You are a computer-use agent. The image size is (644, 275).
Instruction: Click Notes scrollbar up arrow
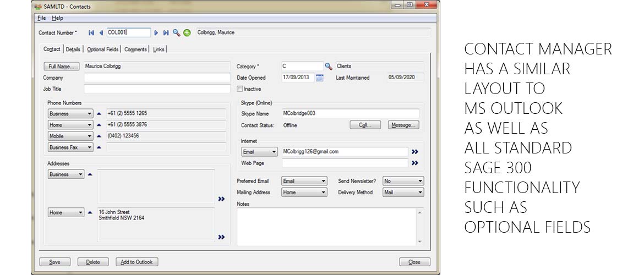coord(420,212)
